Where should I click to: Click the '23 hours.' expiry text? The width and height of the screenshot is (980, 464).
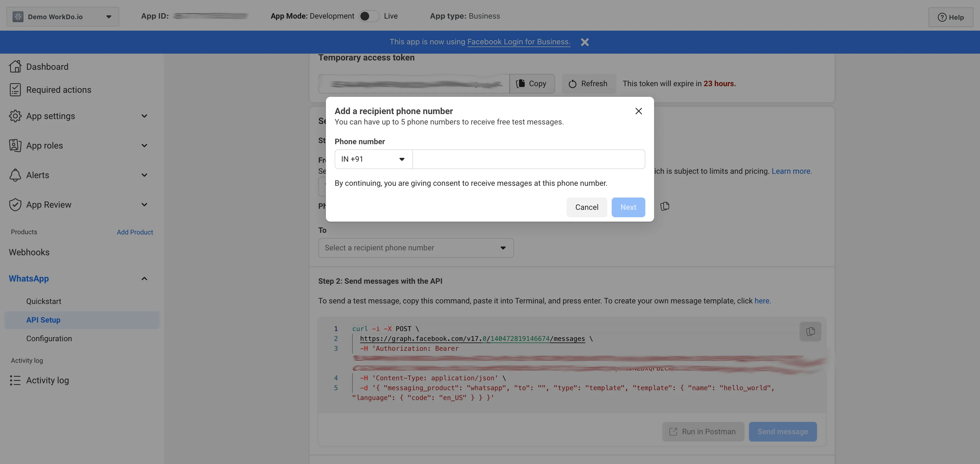pyautogui.click(x=719, y=83)
